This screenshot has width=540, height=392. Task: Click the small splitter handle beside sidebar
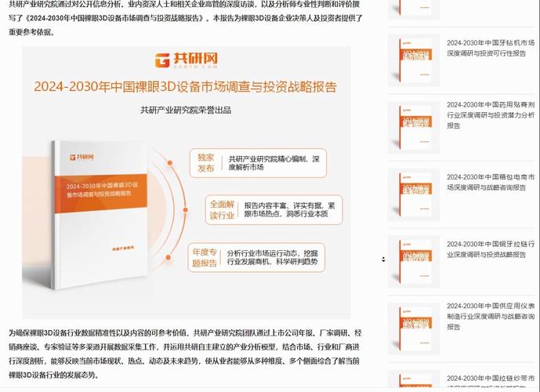pyautogui.click(x=384, y=260)
